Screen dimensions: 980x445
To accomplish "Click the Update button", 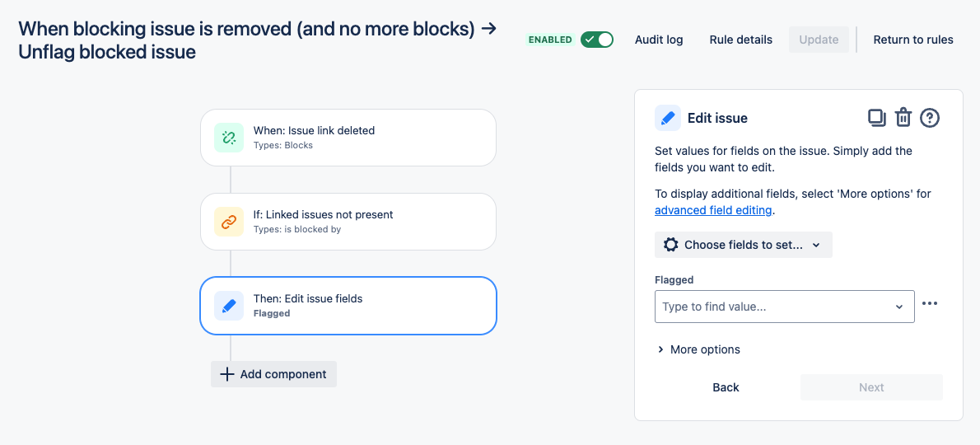I will pyautogui.click(x=819, y=40).
